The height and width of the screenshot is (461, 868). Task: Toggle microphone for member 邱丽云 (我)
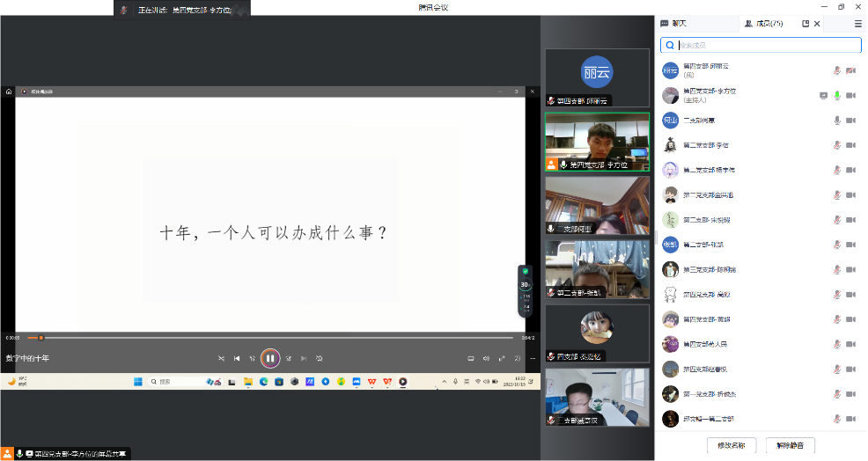click(x=837, y=70)
